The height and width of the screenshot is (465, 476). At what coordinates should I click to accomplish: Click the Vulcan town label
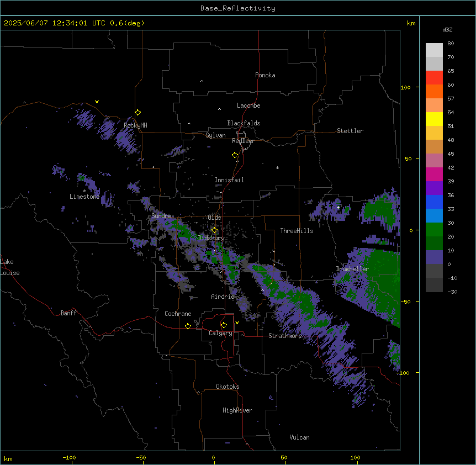(x=299, y=437)
